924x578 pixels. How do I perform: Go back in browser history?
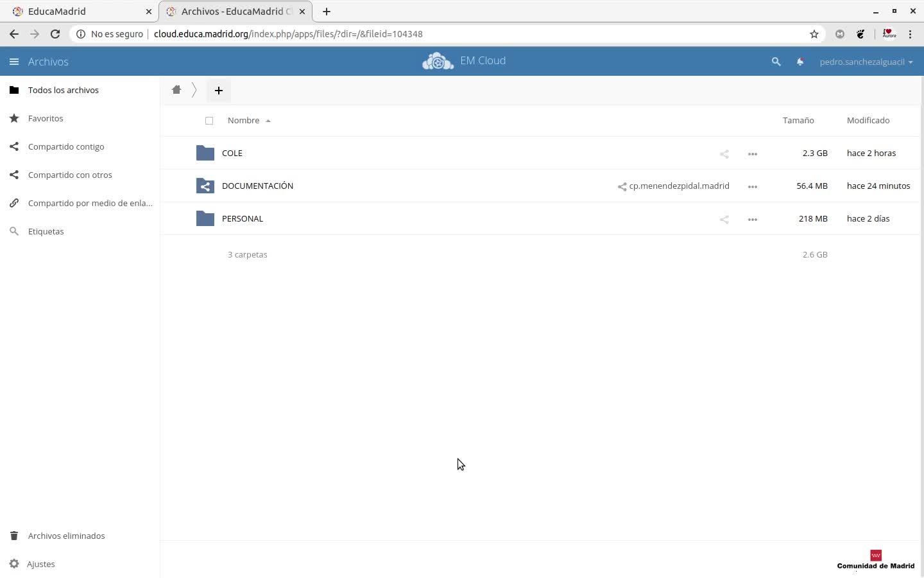pyautogui.click(x=14, y=34)
